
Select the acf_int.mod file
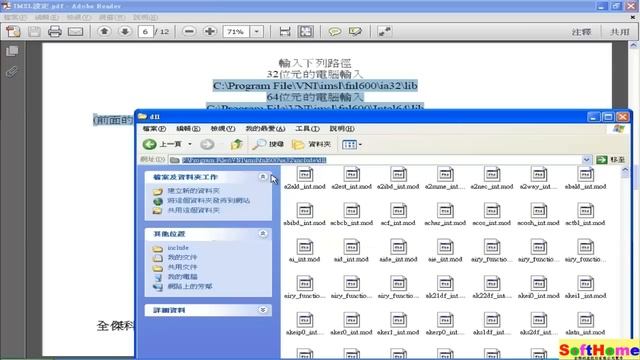pos(398,215)
